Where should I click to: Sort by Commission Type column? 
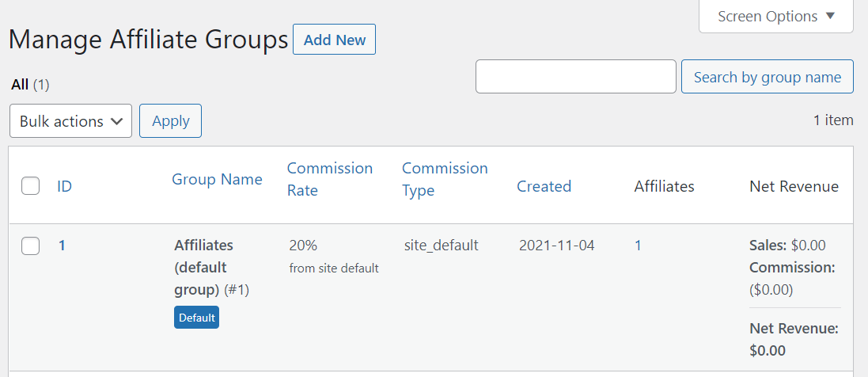(445, 179)
